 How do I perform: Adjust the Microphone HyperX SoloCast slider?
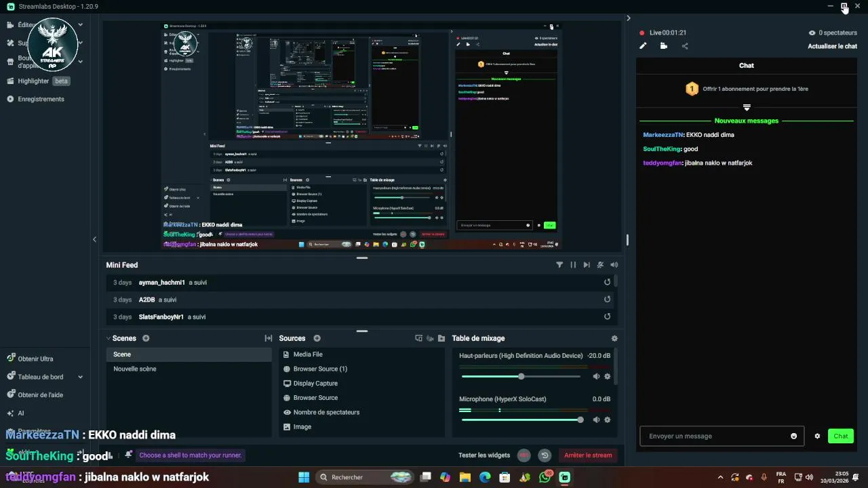pyautogui.click(x=521, y=420)
